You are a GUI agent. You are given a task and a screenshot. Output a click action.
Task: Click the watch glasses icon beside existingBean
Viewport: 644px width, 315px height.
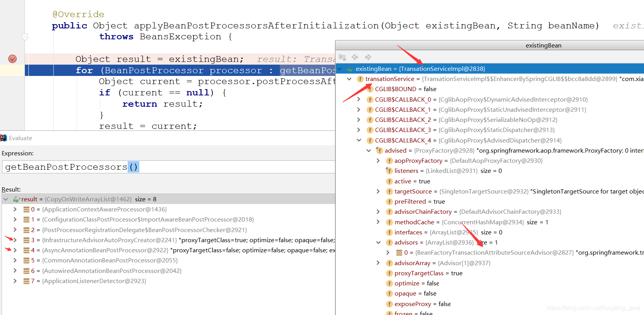[x=349, y=69]
